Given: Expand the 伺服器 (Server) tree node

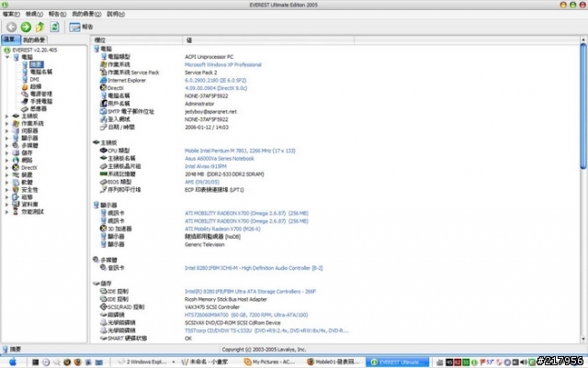Looking at the screenshot, I should (x=6, y=131).
